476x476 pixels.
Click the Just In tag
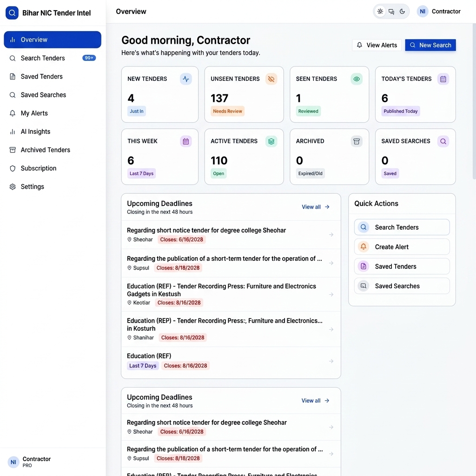pos(137,111)
